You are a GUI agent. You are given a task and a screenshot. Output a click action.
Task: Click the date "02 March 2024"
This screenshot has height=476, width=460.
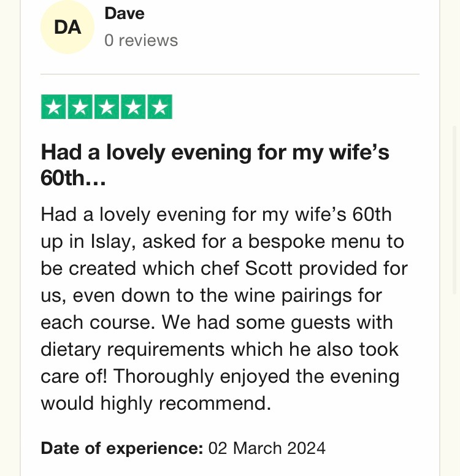[267, 448]
